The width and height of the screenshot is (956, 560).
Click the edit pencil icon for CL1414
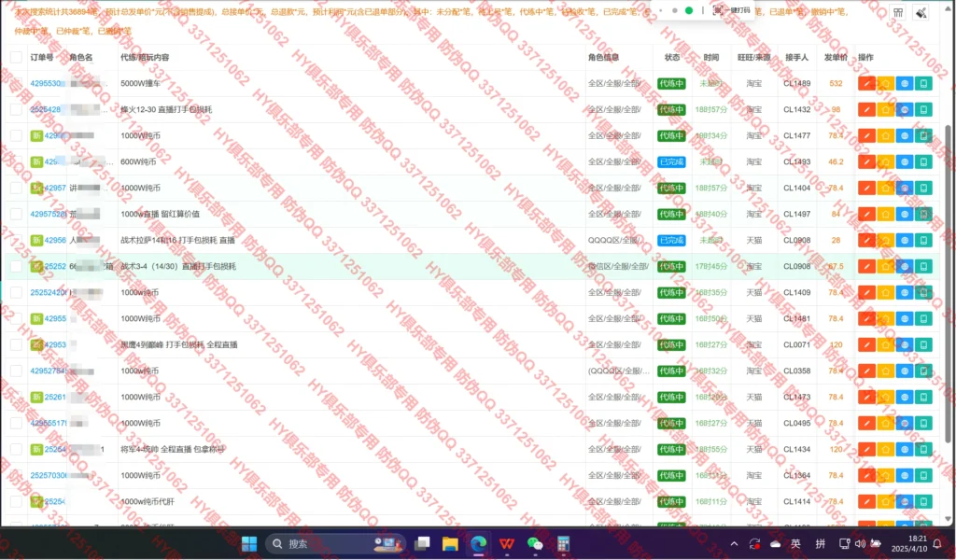tap(866, 502)
